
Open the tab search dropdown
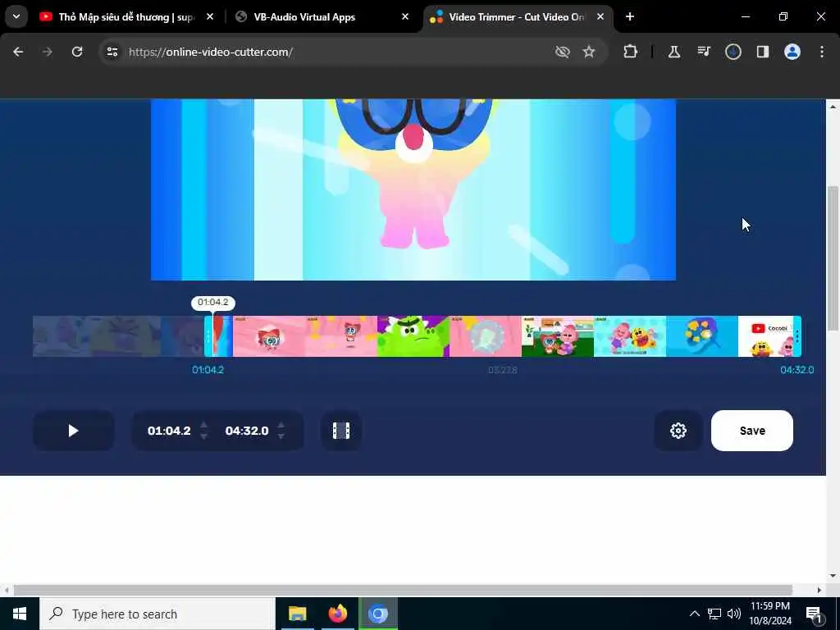point(16,17)
